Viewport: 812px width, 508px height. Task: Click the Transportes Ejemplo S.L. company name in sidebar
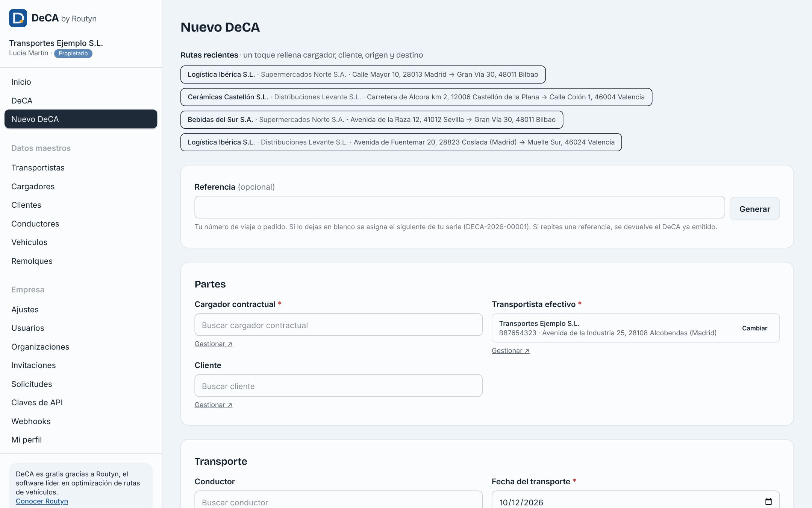pos(56,43)
